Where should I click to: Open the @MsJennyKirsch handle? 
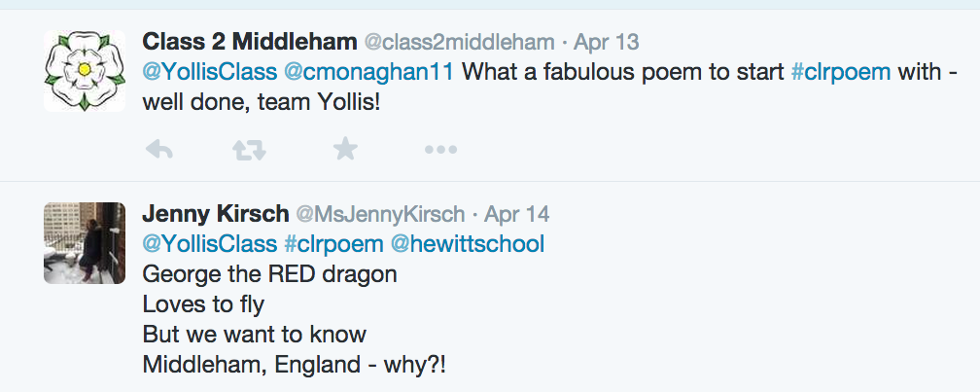(x=379, y=214)
